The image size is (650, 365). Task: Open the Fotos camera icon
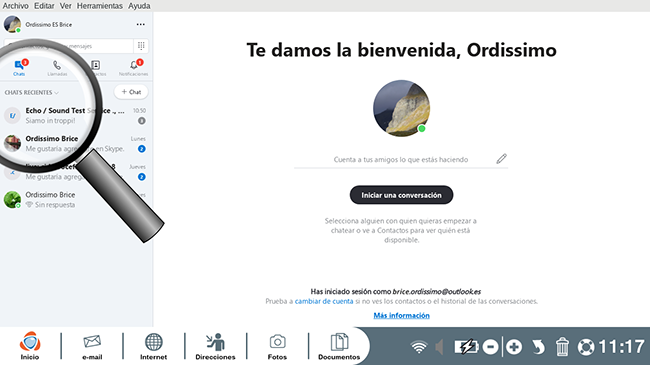point(277,347)
